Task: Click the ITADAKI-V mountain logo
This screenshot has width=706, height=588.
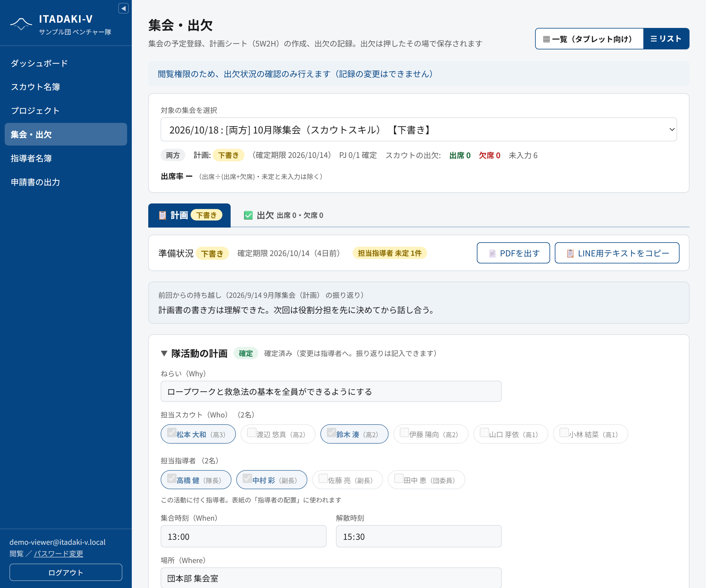Action: [x=21, y=24]
